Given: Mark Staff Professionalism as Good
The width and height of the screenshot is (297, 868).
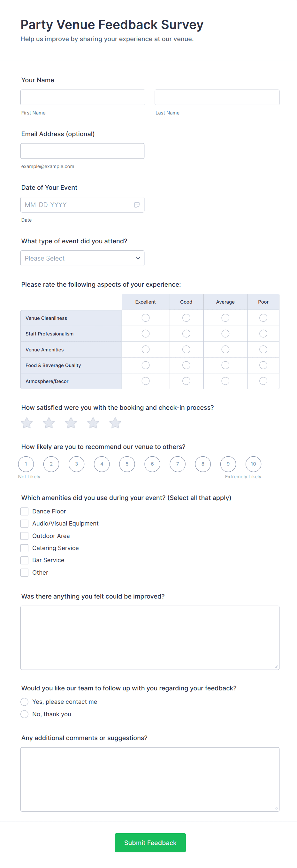Looking at the screenshot, I should [x=186, y=334].
